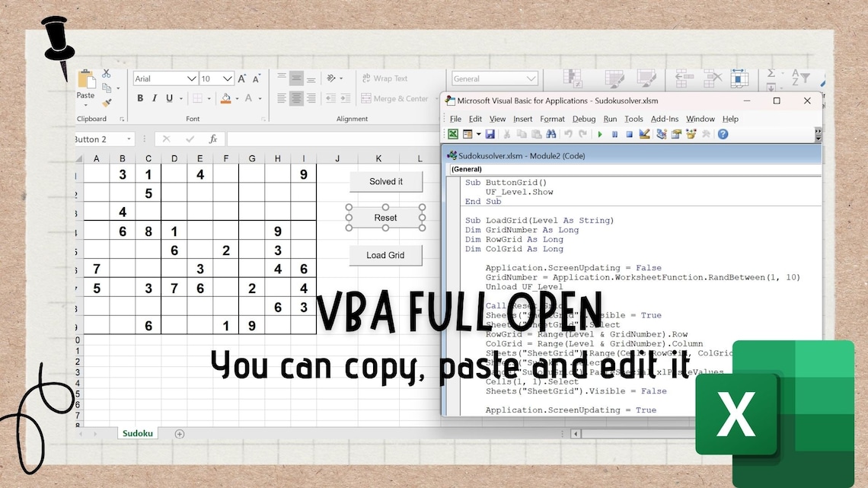Switch to Excel via the View Microsoft Excel icon
This screenshot has height=488, width=868.
pos(454,134)
